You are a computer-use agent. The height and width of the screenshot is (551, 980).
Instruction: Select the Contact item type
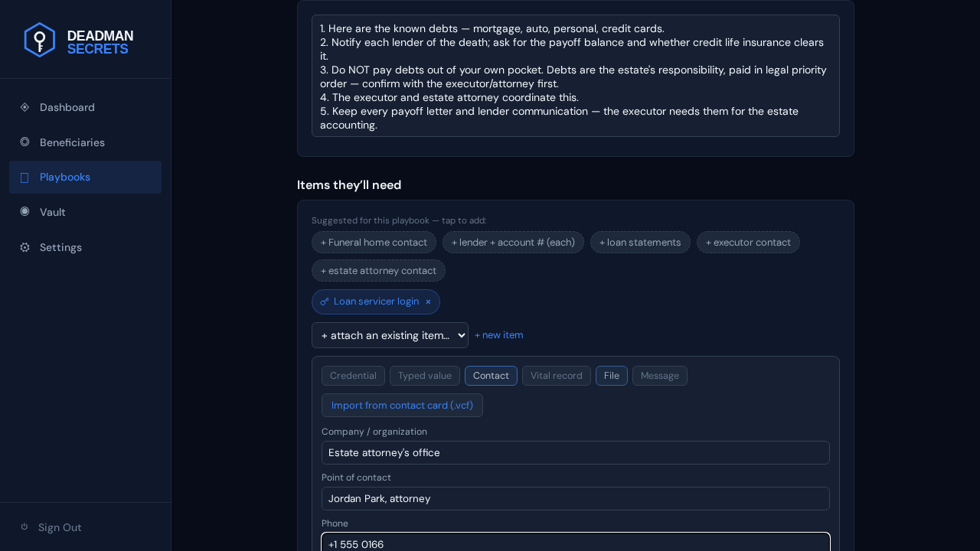[x=491, y=376]
